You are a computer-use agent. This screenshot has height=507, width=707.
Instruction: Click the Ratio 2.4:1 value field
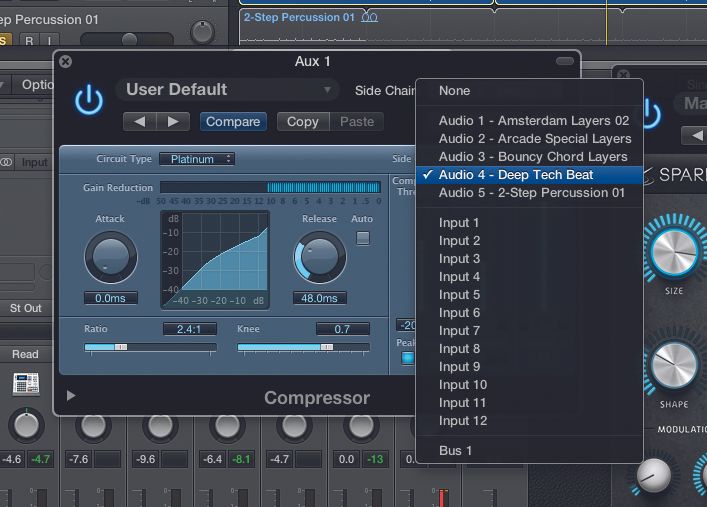(x=189, y=329)
